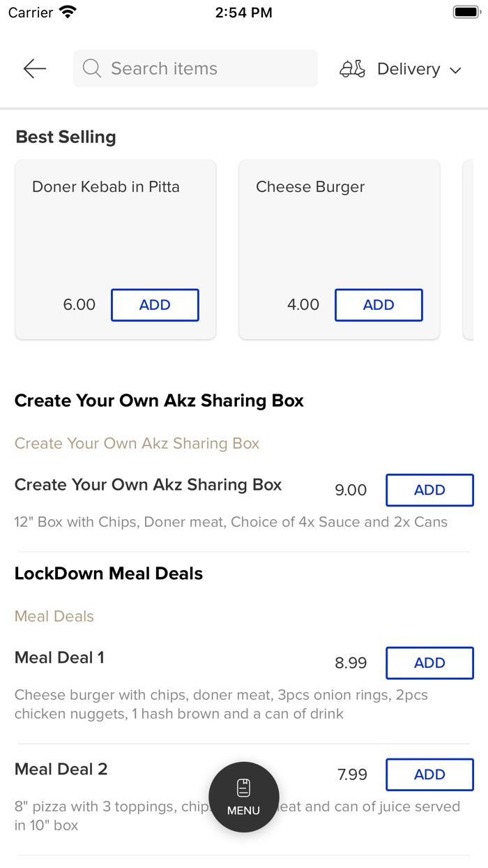Tap the Wi-Fi icon in status bar
The width and height of the screenshot is (488, 868).
click(68, 12)
